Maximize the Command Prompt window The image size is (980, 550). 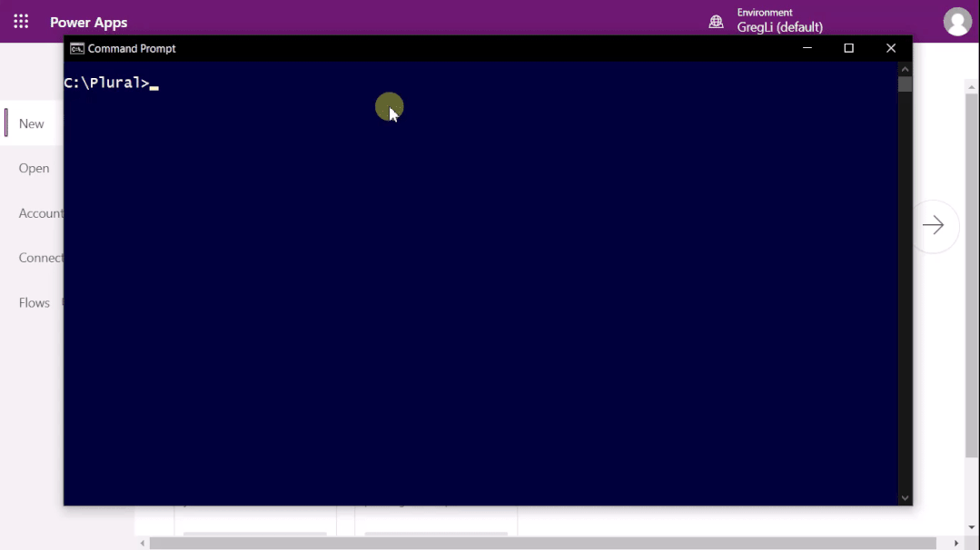(848, 48)
